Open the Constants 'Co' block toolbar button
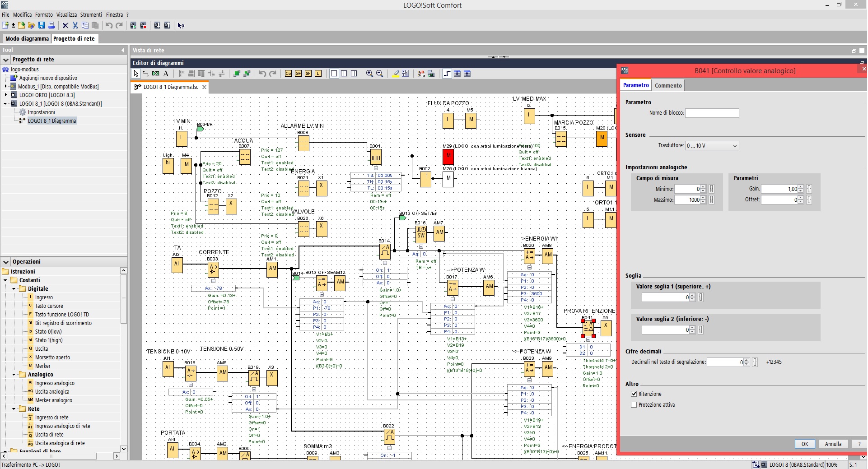This screenshot has height=469, width=868. [288, 74]
